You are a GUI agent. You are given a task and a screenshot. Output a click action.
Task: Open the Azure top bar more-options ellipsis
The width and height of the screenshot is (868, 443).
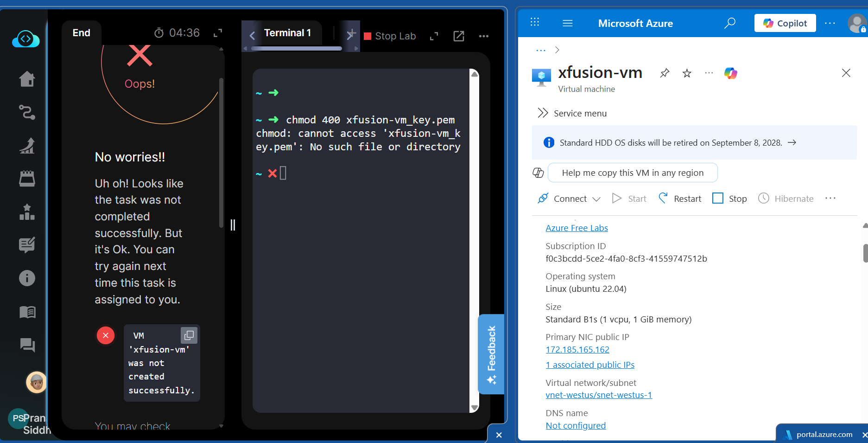[830, 23]
